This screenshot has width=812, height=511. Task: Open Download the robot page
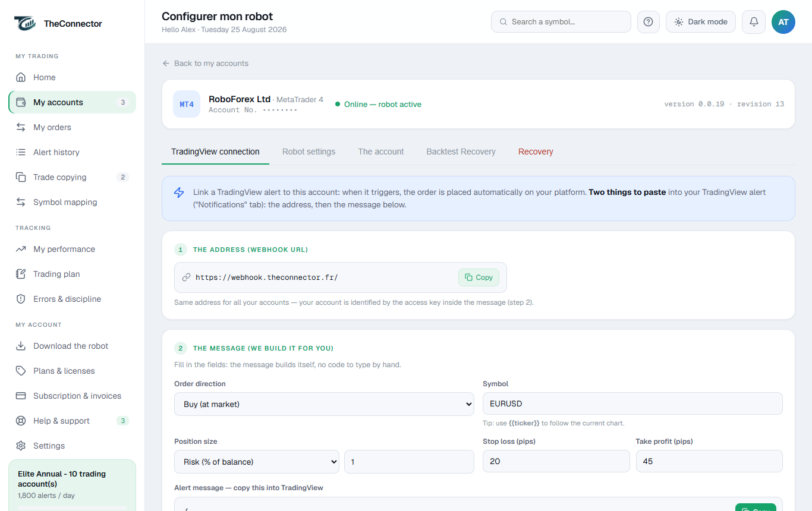click(x=72, y=346)
